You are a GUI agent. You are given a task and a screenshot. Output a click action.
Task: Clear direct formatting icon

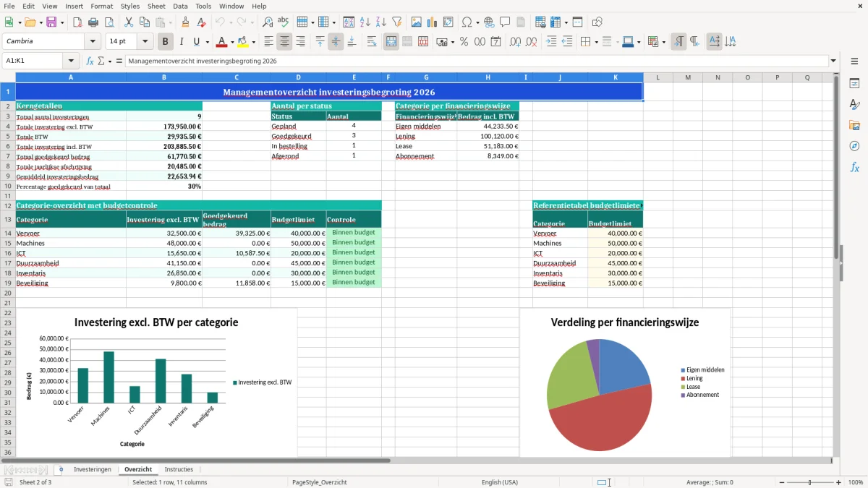pos(202,22)
